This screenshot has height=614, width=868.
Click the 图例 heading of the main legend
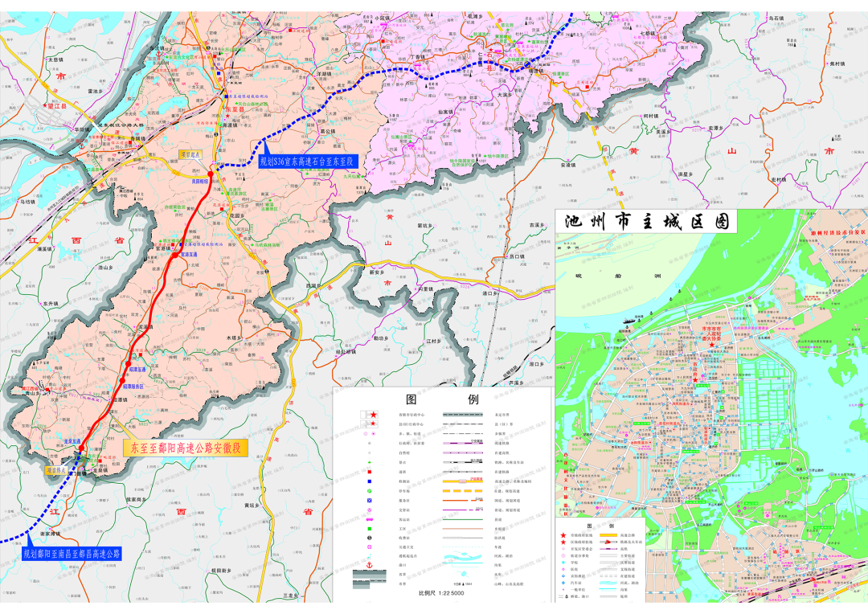[442, 399]
